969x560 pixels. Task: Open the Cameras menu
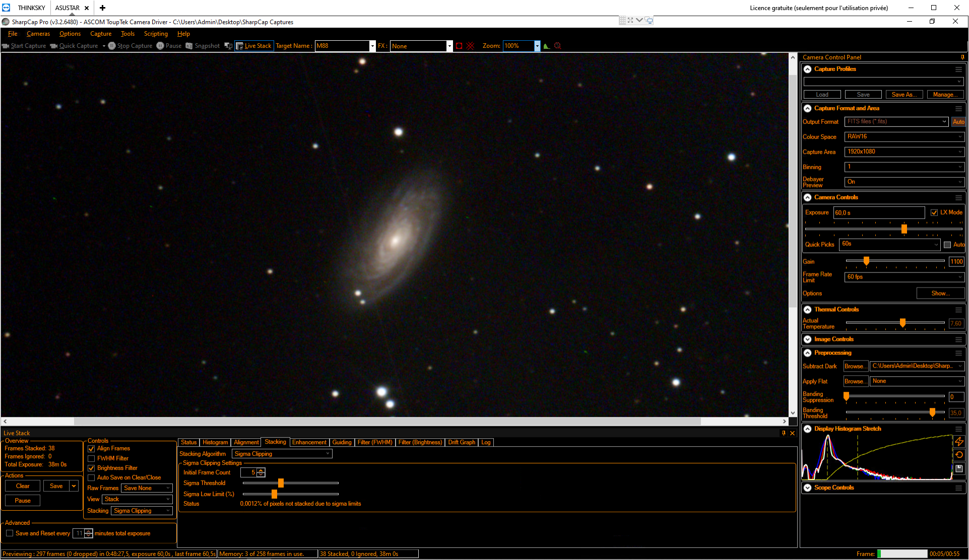[38, 34]
